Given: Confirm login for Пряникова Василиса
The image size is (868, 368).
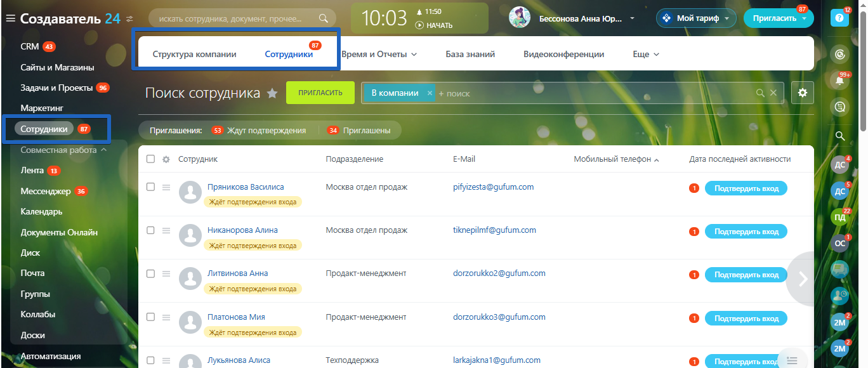Looking at the screenshot, I should point(746,188).
